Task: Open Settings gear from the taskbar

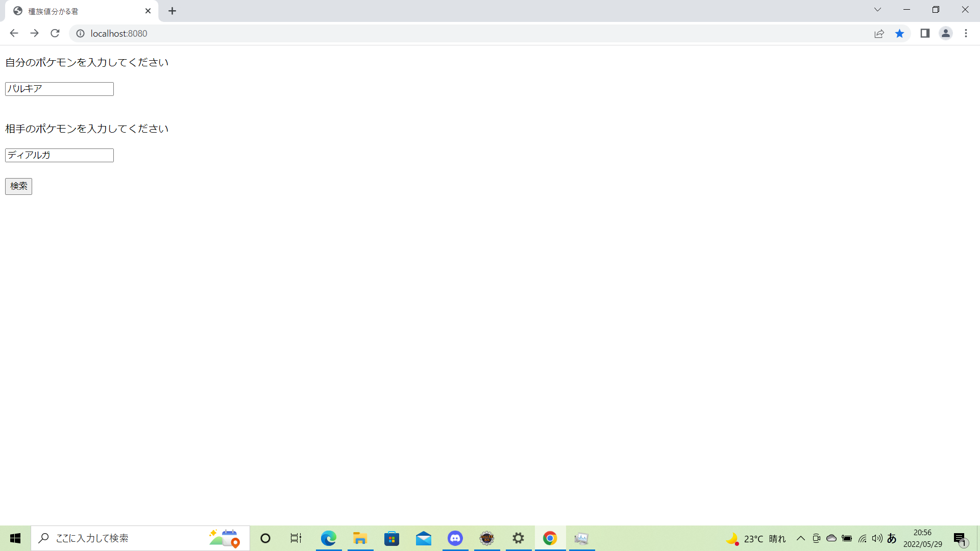Action: (519, 538)
